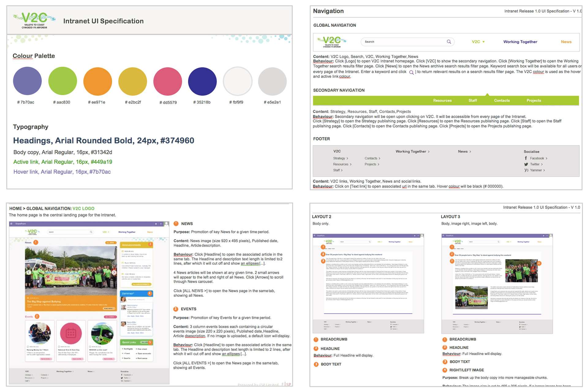The height and width of the screenshot is (390, 588).
Task: Click the help question mark in the home page mockup
Action: pos(161,224)
